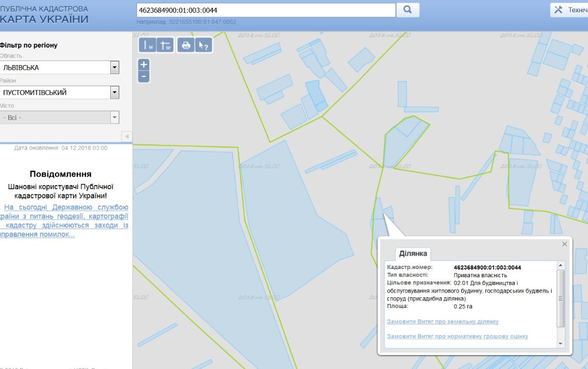This screenshot has height=369, width=588.
Task: Click the example cadastral number hint text
Action: click(186, 22)
